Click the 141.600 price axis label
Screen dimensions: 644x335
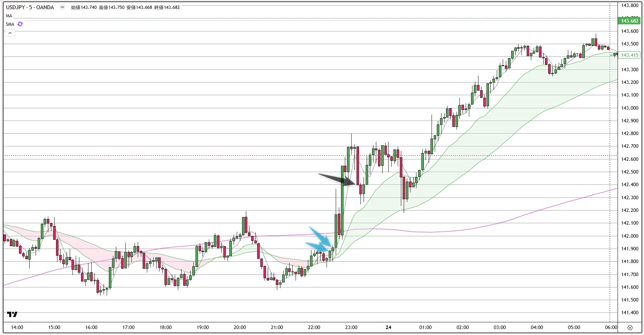pos(630,287)
